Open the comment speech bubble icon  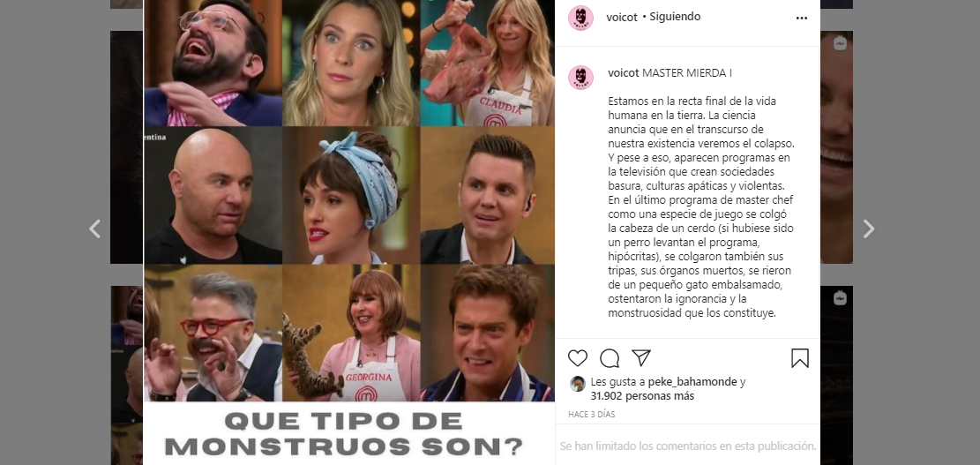(610, 358)
